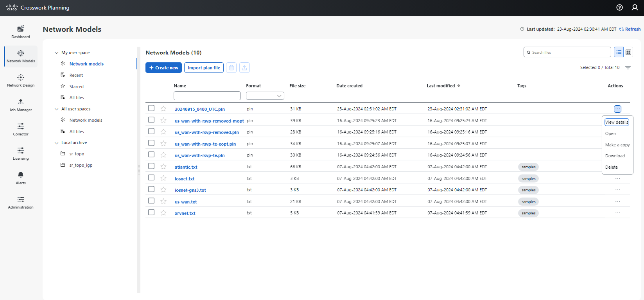This screenshot has height=300, width=644.
Task: Collapse the My user space tree
Action: 57,52
